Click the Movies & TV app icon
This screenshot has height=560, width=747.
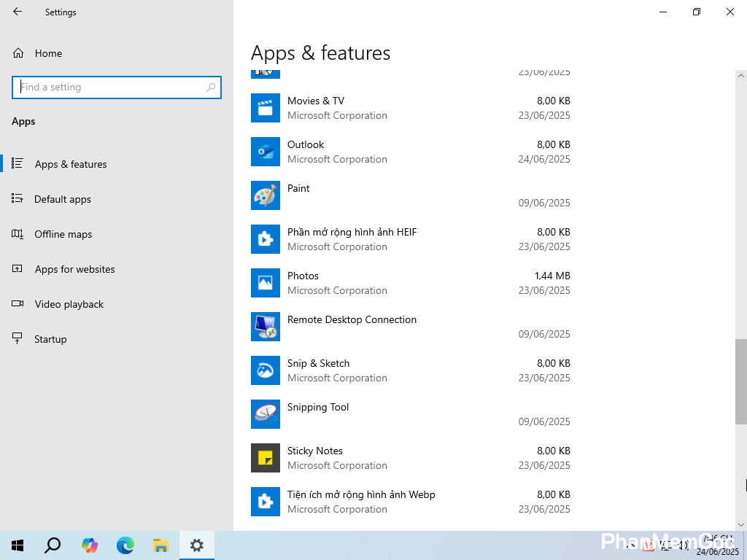click(266, 108)
